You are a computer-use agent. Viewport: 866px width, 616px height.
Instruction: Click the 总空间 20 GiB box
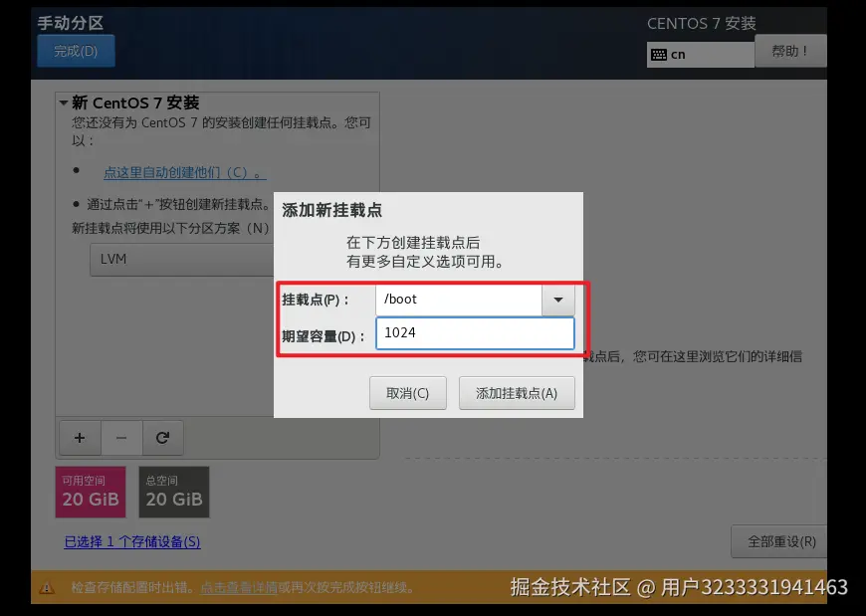point(174,492)
